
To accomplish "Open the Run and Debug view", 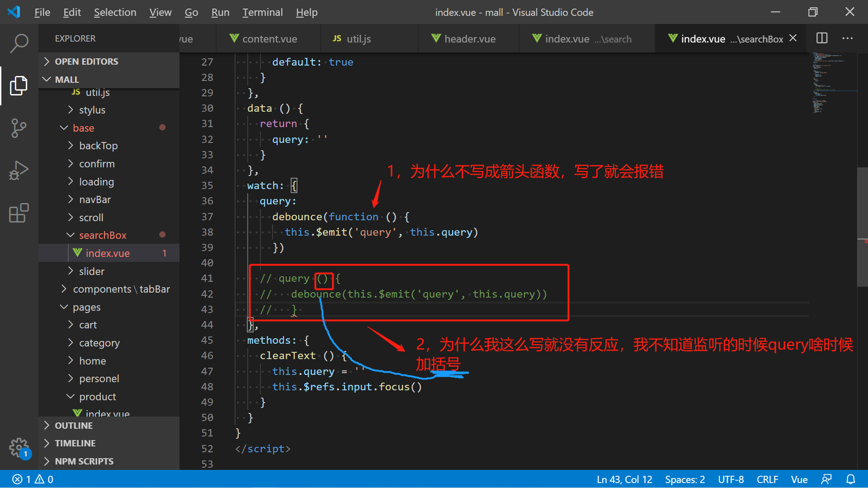I will [x=19, y=171].
